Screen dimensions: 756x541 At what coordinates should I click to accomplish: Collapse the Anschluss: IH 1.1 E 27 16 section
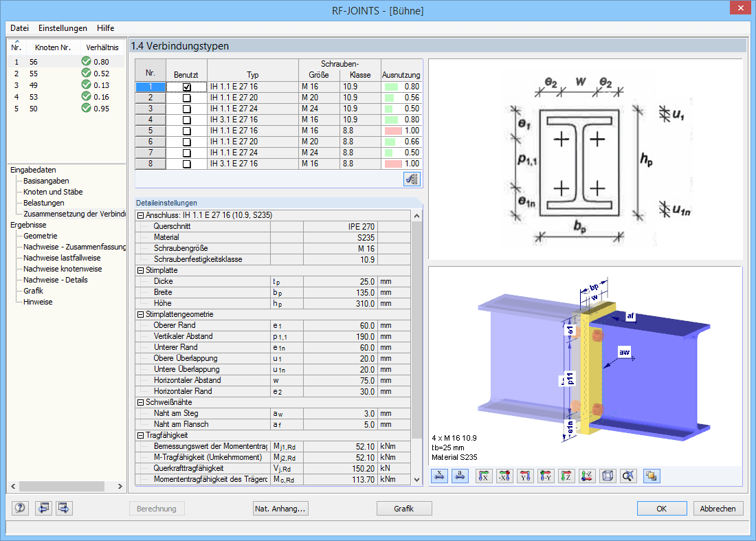[x=141, y=216]
